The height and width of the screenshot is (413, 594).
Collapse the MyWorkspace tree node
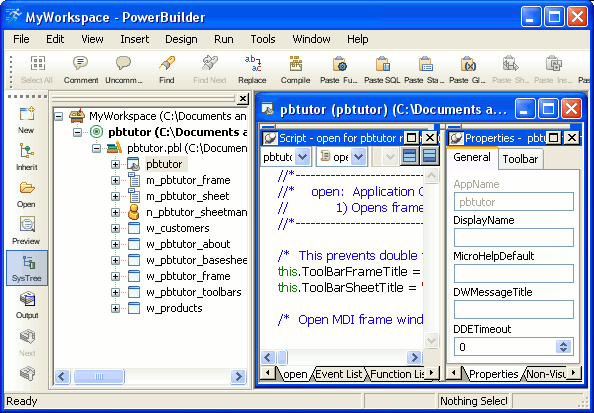tap(59, 116)
